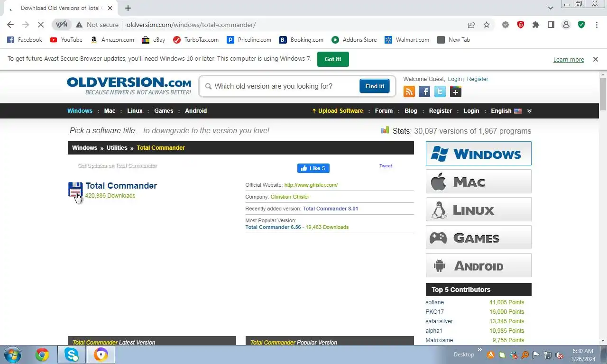Stop loading the page
The height and width of the screenshot is (364, 607).
[x=41, y=25]
